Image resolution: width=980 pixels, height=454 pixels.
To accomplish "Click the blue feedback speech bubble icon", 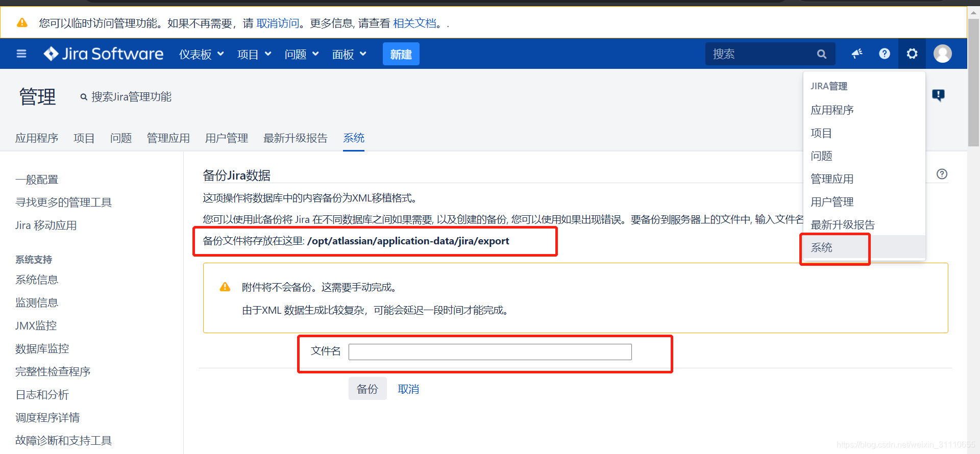I will 938,95.
